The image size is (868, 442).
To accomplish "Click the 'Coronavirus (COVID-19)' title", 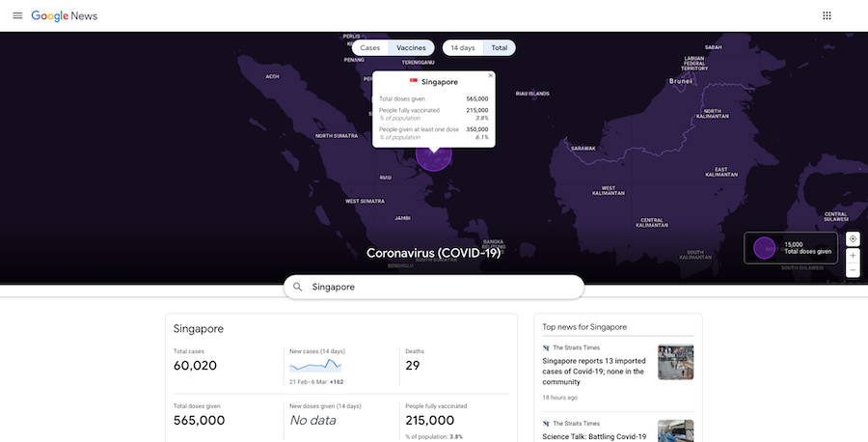I will pos(433,253).
